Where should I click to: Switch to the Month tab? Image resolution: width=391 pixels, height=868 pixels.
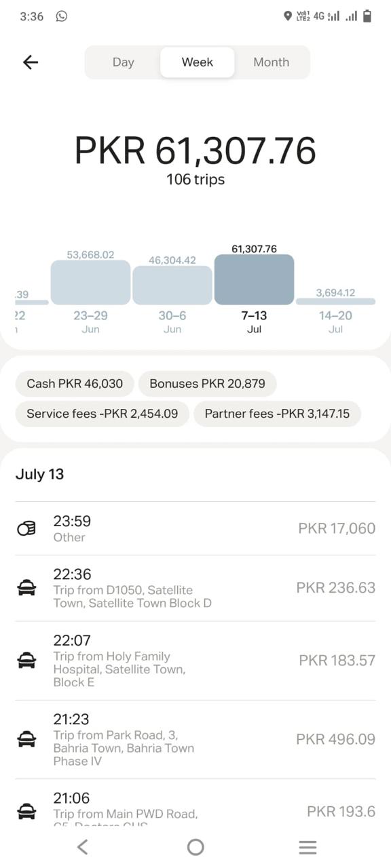(272, 62)
